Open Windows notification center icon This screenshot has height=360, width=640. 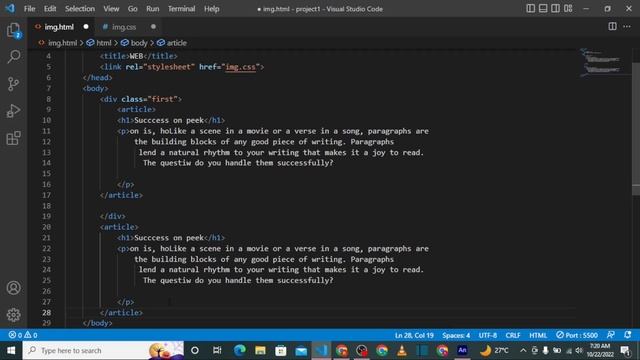pyautogui.click(x=625, y=351)
